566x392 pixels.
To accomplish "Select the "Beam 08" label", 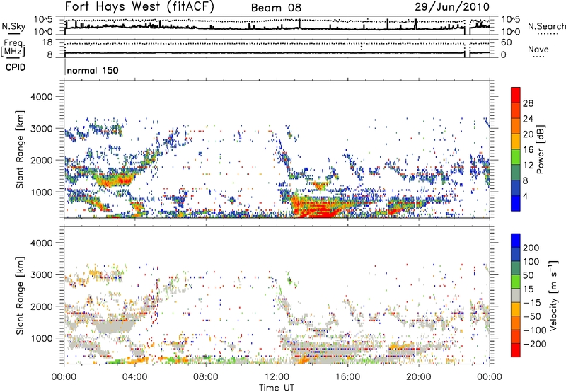I will tap(276, 8).
